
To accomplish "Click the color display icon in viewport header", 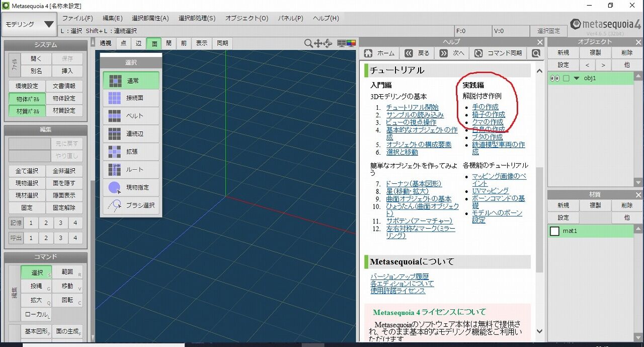I will pyautogui.click(x=351, y=43).
